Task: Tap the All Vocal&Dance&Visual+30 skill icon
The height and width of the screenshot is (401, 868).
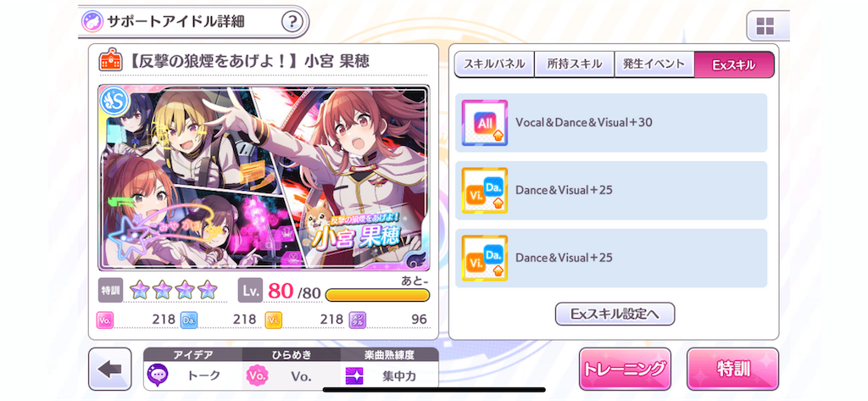Action: pos(484,123)
